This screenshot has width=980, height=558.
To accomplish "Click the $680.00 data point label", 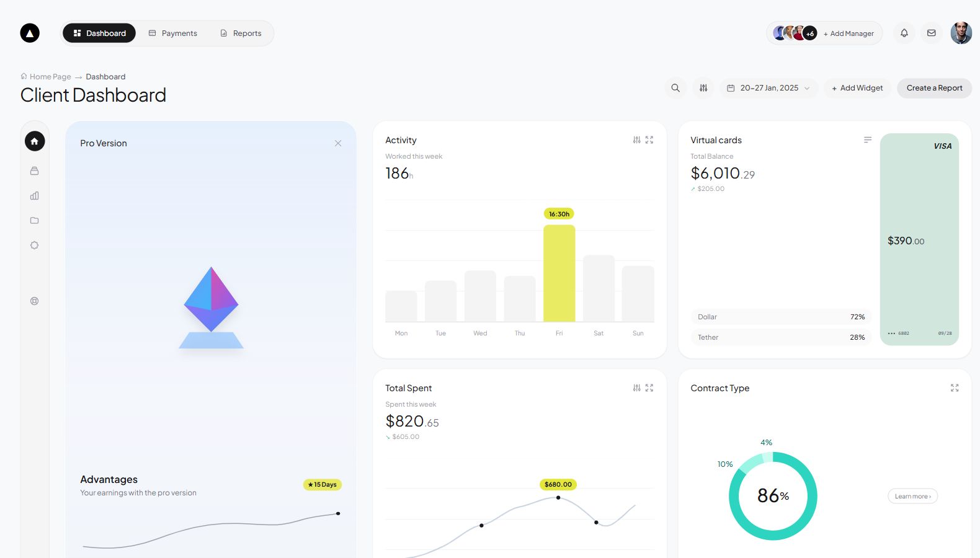I will point(558,485).
